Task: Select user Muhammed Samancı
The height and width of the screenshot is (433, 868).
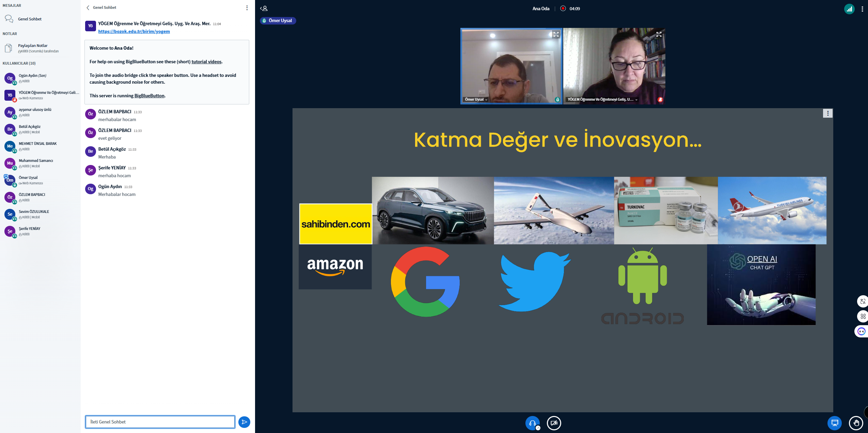Action: click(x=41, y=163)
